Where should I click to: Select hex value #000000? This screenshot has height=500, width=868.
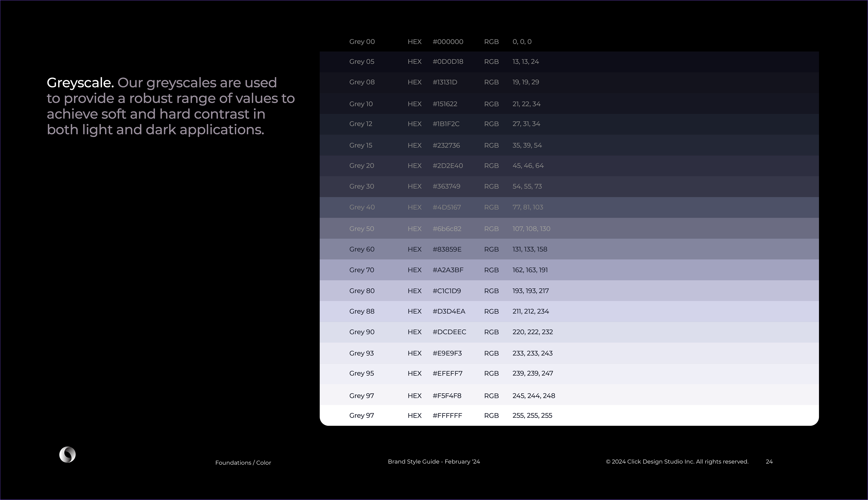(448, 42)
